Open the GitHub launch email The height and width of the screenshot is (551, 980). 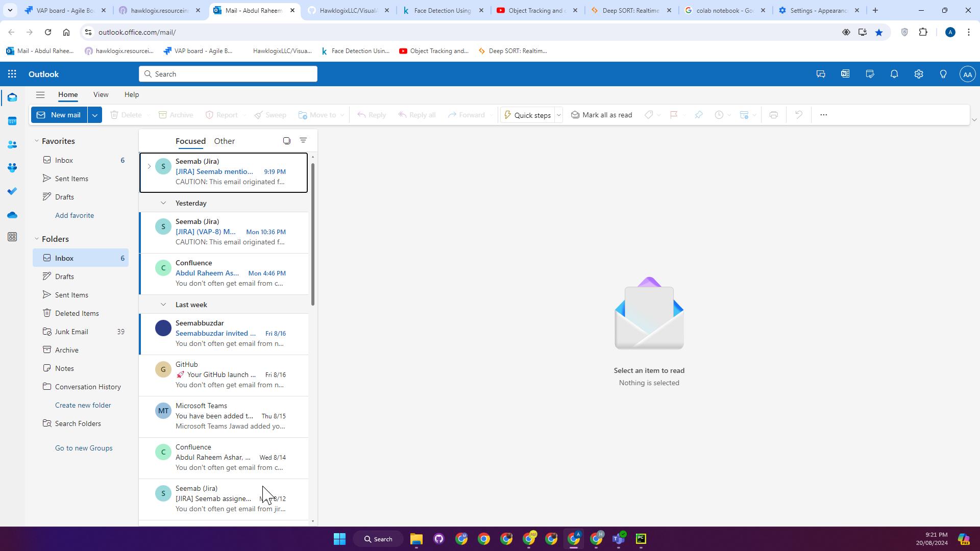pos(224,375)
